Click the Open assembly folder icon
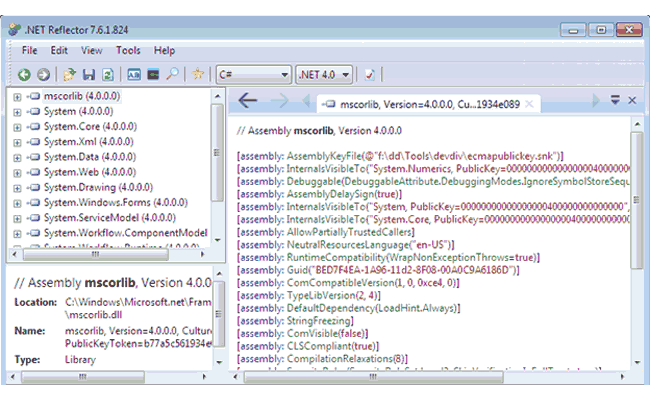The image size is (650, 400). click(x=69, y=74)
